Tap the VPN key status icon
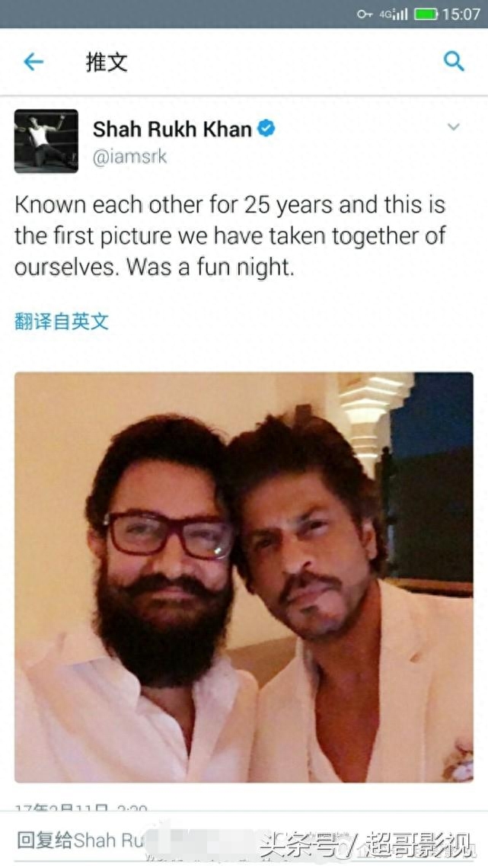 point(365,14)
